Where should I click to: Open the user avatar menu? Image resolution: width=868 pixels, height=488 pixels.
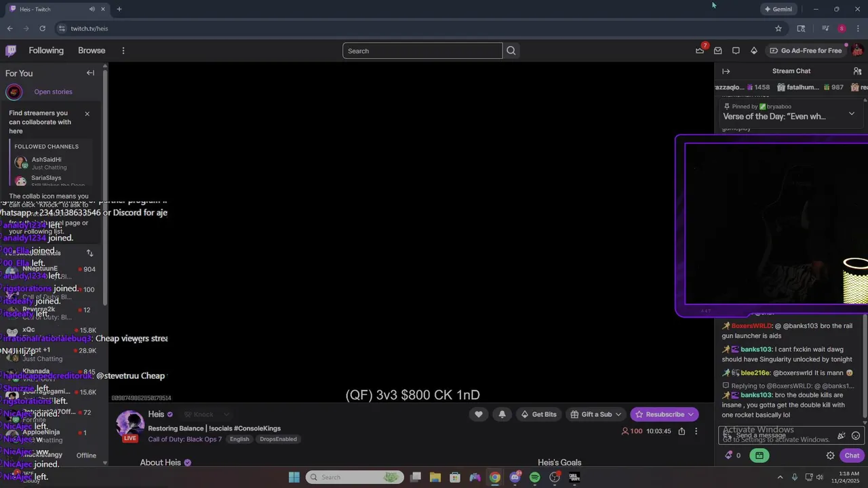(857, 50)
